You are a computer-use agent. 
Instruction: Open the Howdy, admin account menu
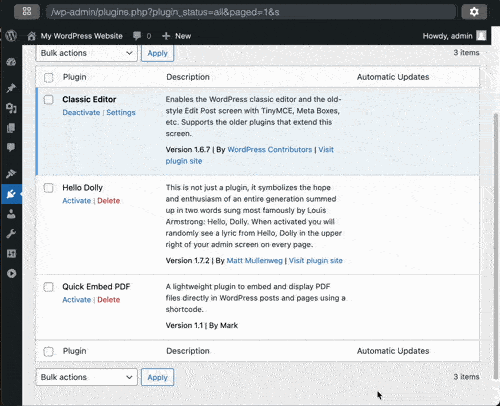tap(454, 36)
